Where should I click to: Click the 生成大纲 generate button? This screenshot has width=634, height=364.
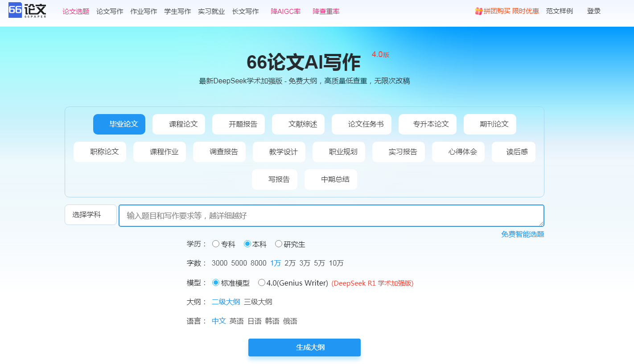point(304,348)
